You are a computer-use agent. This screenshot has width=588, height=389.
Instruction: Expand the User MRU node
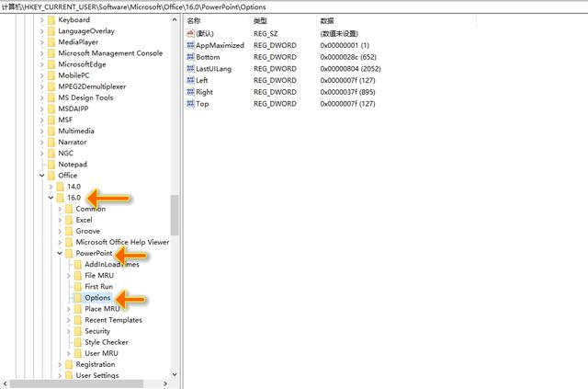pyautogui.click(x=69, y=353)
